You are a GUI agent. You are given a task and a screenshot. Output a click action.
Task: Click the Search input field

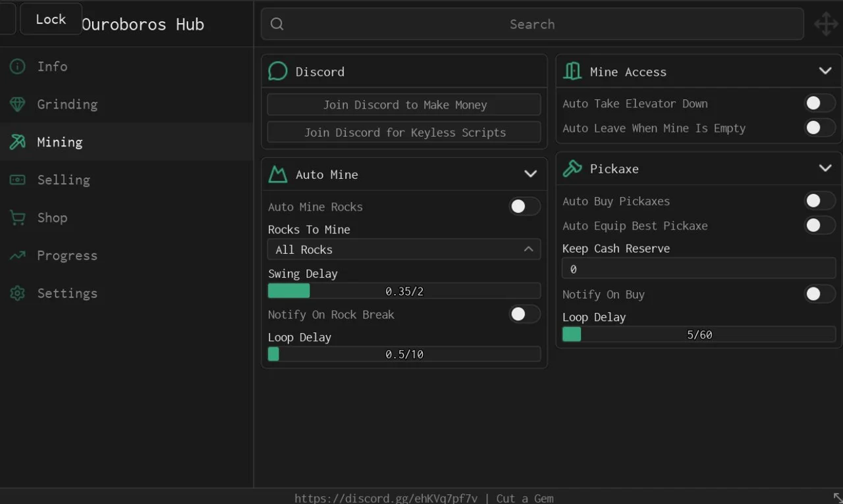pyautogui.click(x=532, y=24)
